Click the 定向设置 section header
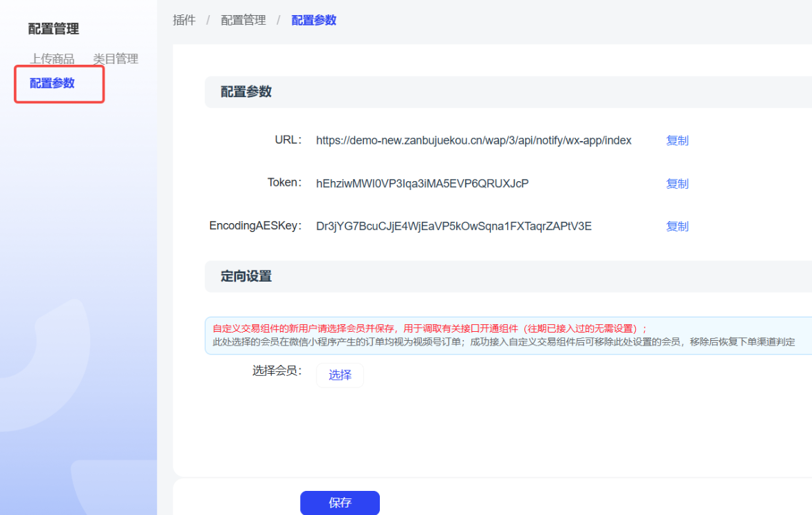Screen dimensions: 812x515 [246, 277]
